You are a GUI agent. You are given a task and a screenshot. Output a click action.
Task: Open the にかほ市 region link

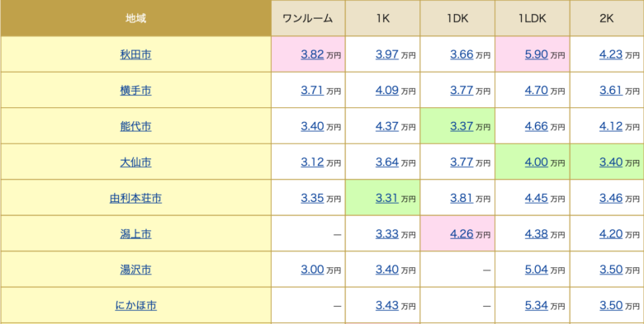[x=135, y=306]
